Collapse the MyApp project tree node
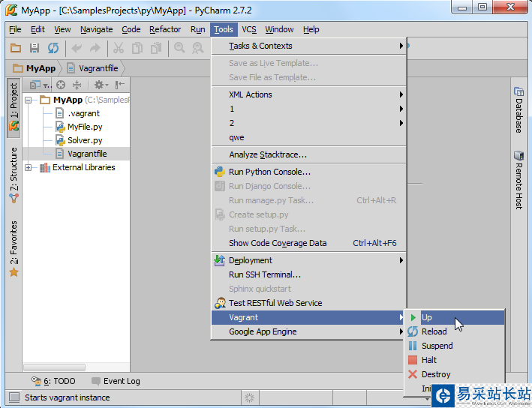 tap(29, 100)
